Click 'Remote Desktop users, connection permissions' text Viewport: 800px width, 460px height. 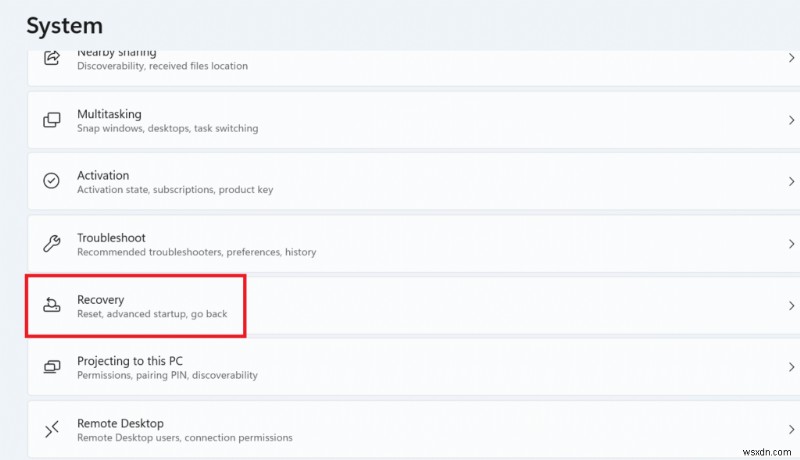(x=185, y=438)
